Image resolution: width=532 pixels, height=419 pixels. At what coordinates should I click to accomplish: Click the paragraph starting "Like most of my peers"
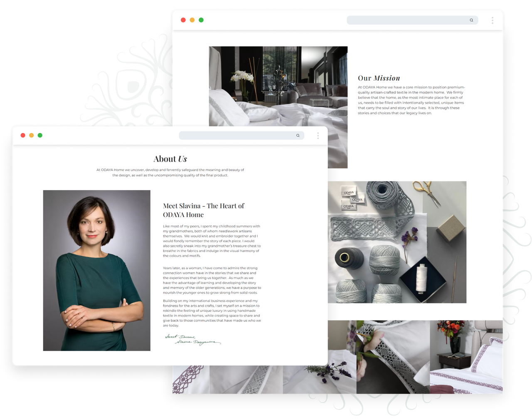coord(212,241)
